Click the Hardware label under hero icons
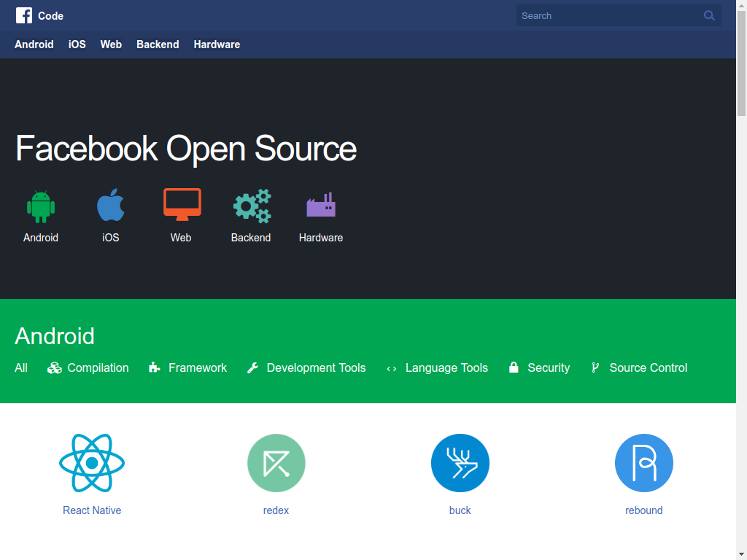This screenshot has width=747, height=560. (x=321, y=238)
